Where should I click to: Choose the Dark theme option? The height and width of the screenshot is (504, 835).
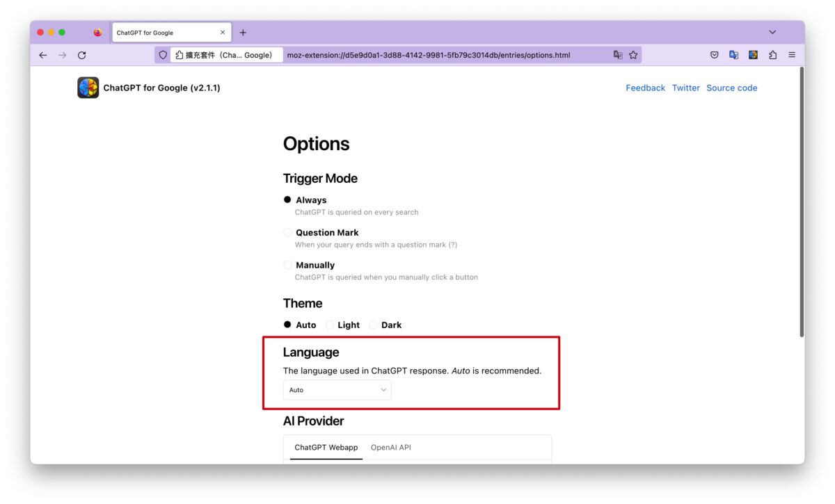(x=373, y=325)
